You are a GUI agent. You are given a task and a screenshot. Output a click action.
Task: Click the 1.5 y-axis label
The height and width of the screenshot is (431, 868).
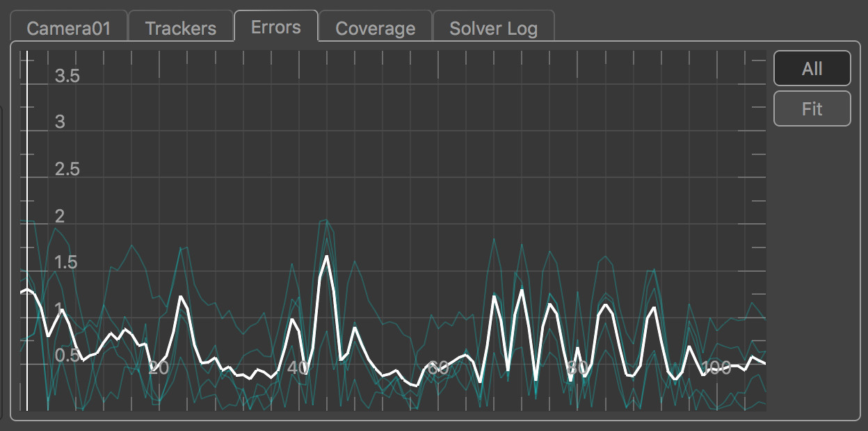pyautogui.click(x=67, y=262)
